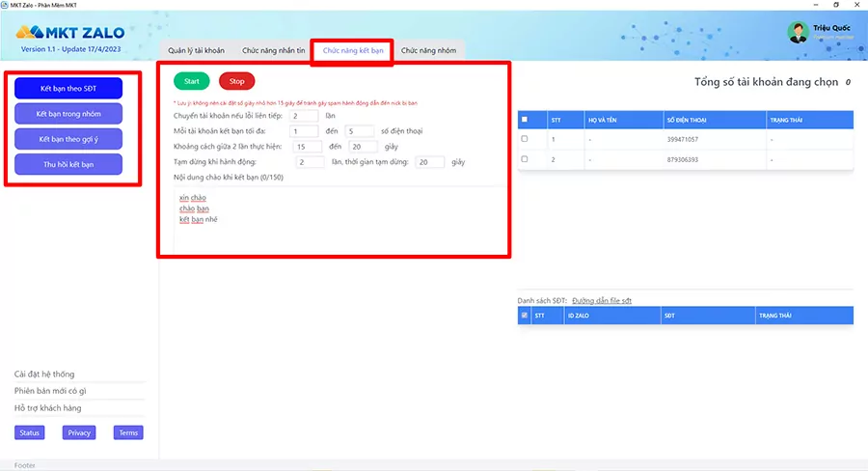Click the Privacy button
The width and height of the screenshot is (868, 471).
[79, 432]
